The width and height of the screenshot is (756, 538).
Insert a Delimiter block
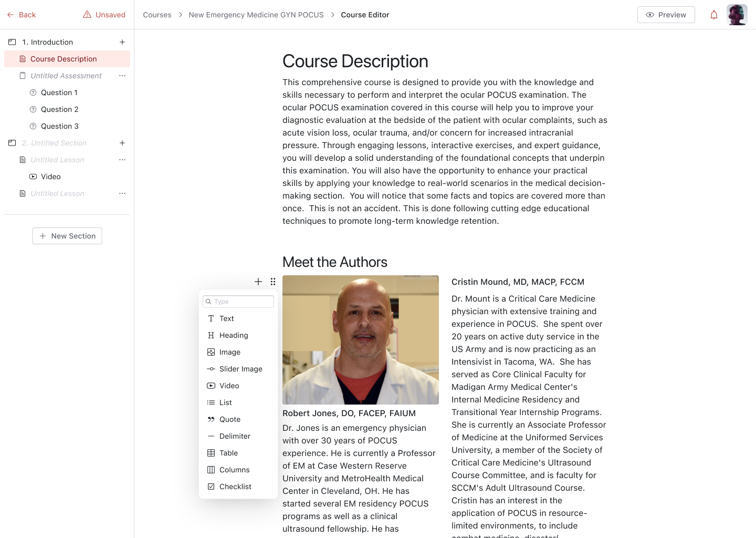[238, 436]
